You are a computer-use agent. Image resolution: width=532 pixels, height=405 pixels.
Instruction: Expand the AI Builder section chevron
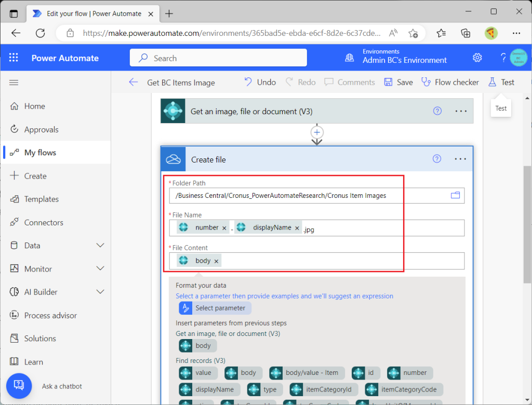tap(100, 292)
